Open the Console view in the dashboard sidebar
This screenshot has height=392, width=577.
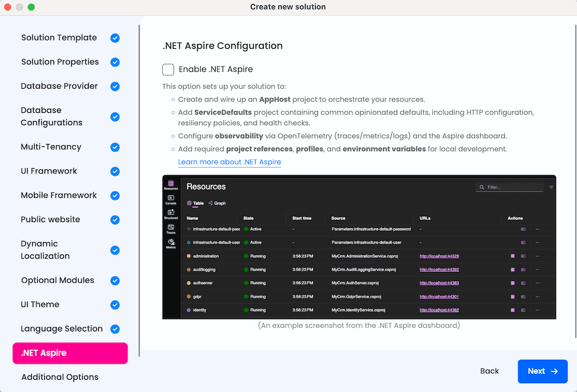[x=171, y=197]
